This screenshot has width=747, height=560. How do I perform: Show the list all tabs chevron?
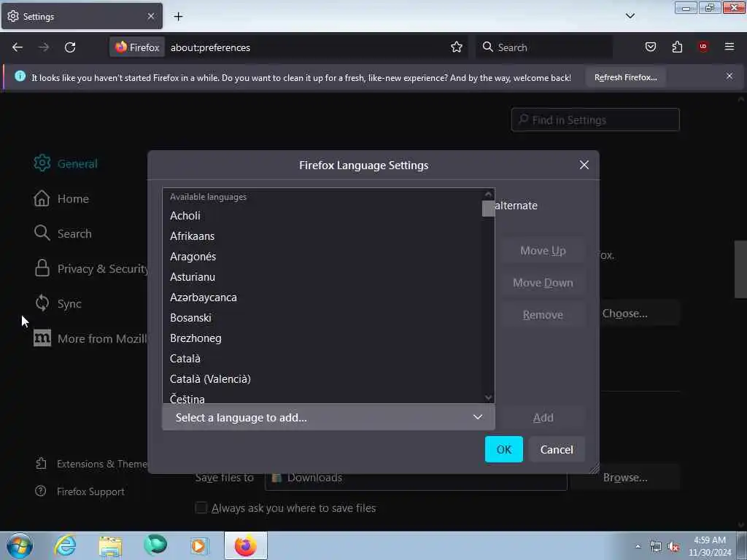630,16
